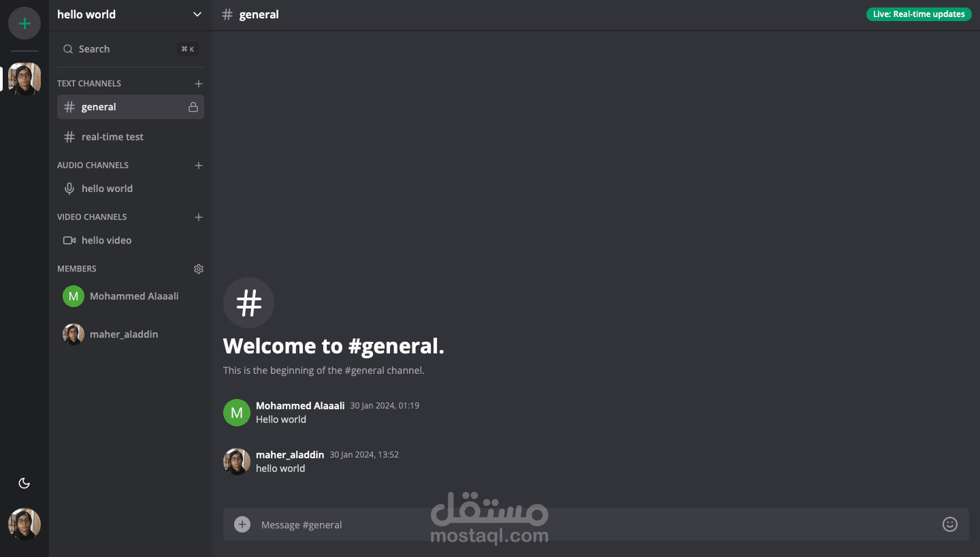980x557 pixels.
Task: Open the hello video channel
Action: click(x=131, y=240)
